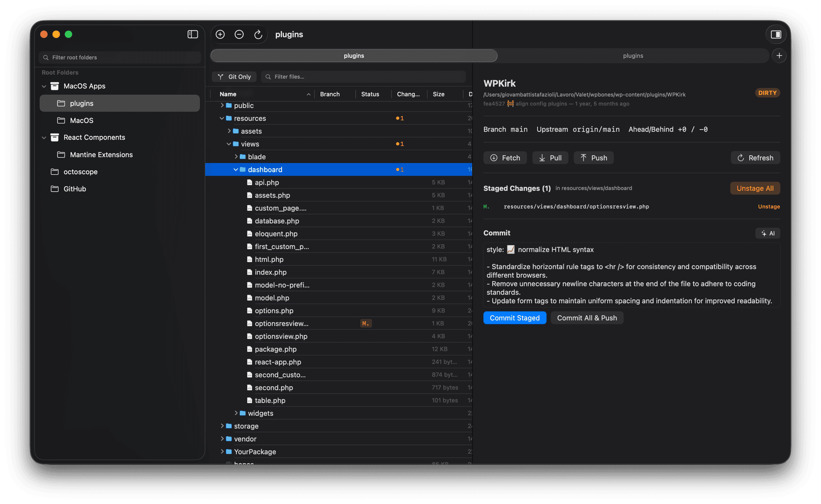Click the add (plus circle) toolbar icon
This screenshot has width=821, height=504.
220,34
